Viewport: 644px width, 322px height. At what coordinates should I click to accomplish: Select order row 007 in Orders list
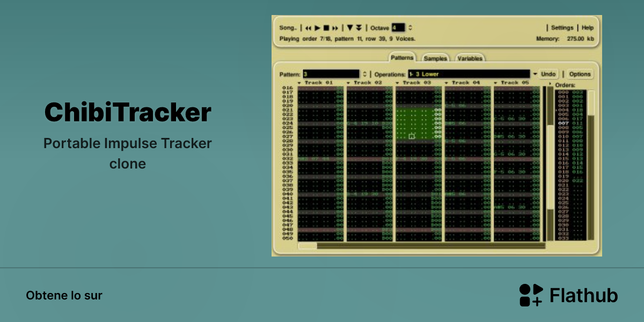pos(570,123)
